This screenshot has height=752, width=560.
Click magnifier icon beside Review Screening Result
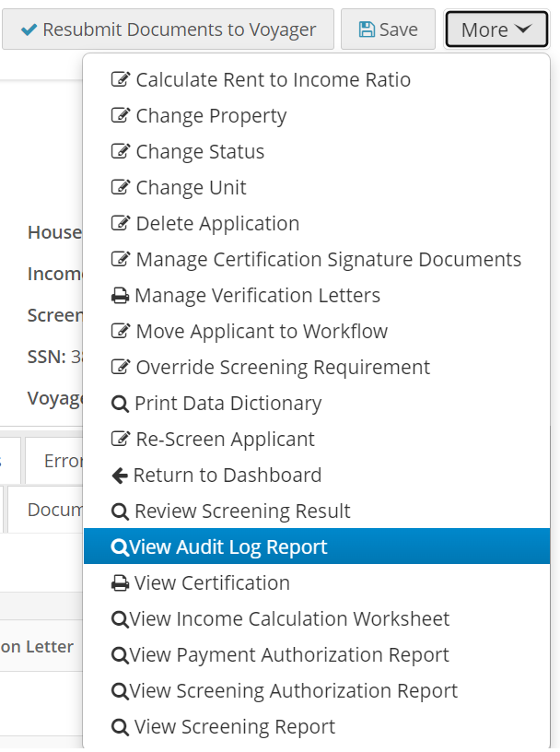point(120,511)
